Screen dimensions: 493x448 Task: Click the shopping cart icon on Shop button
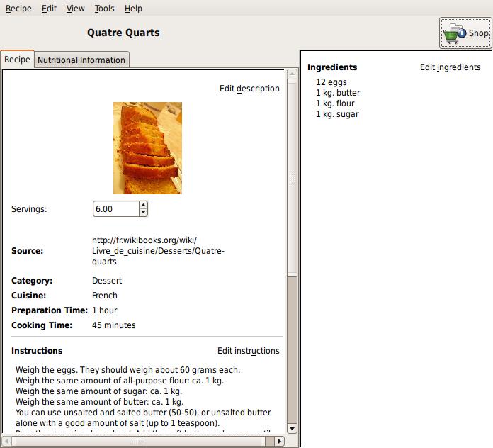point(455,33)
